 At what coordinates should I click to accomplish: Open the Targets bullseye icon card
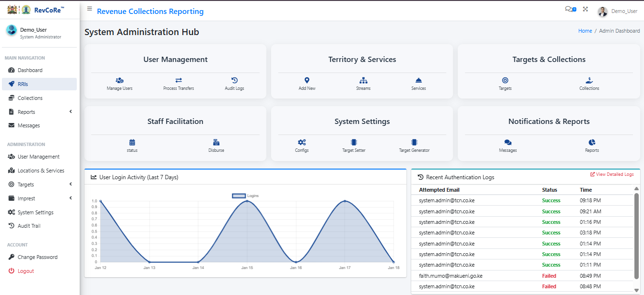point(505,81)
